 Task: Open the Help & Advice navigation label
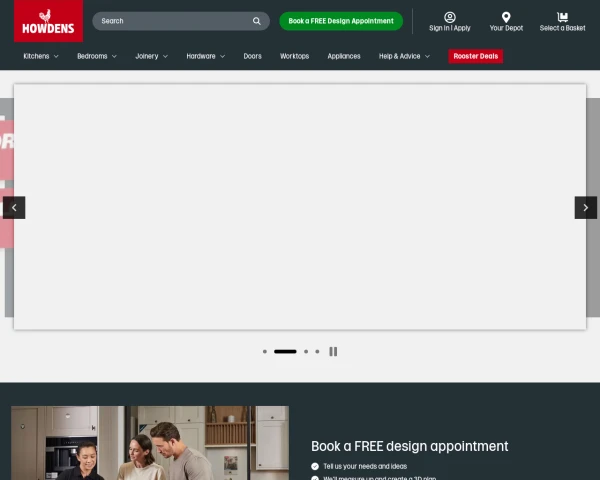pyautogui.click(x=399, y=56)
